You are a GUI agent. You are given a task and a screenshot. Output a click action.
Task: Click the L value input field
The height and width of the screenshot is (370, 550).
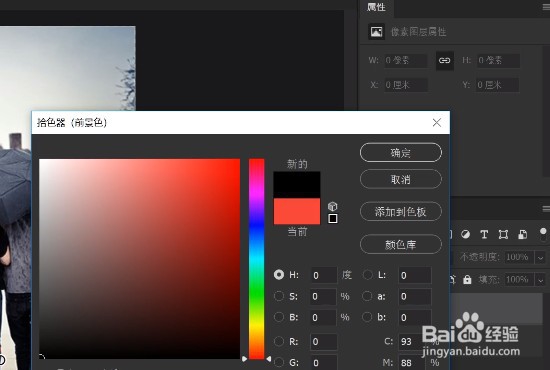pyautogui.click(x=415, y=275)
